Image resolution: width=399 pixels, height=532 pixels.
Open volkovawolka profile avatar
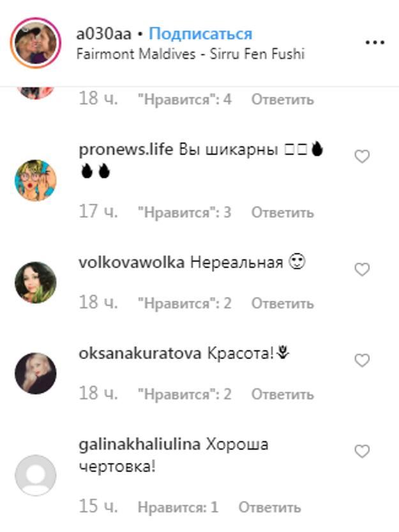pos(36,282)
